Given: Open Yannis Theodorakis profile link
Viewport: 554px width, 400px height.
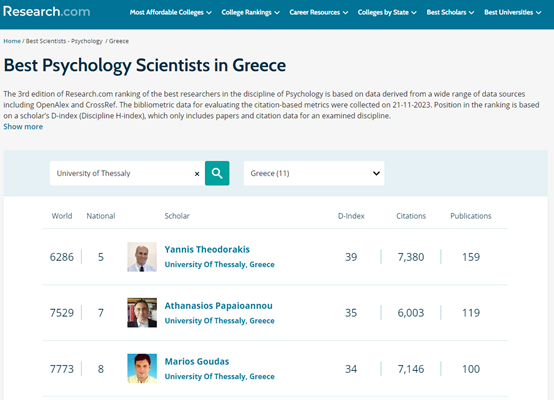Looking at the screenshot, I should (207, 249).
